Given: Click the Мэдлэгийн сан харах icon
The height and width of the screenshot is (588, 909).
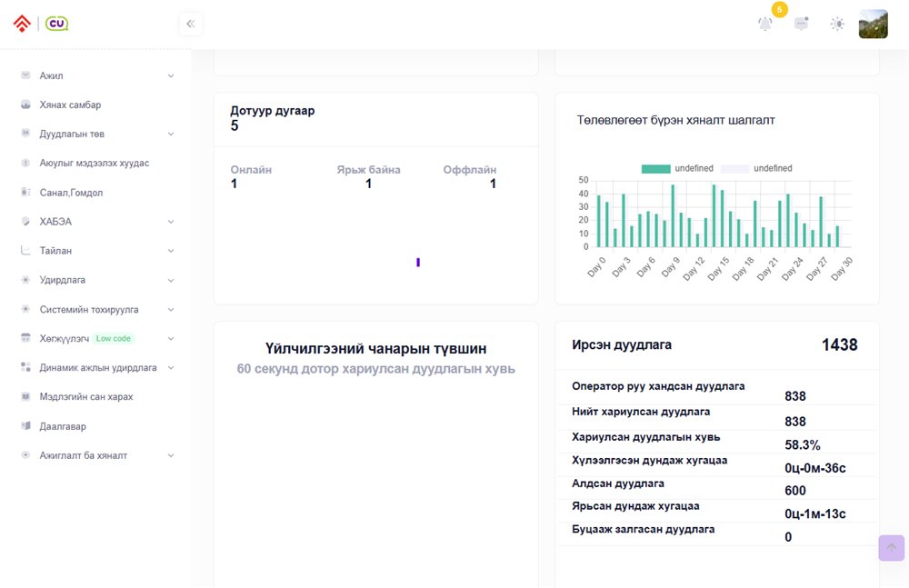Looking at the screenshot, I should click(25, 396).
